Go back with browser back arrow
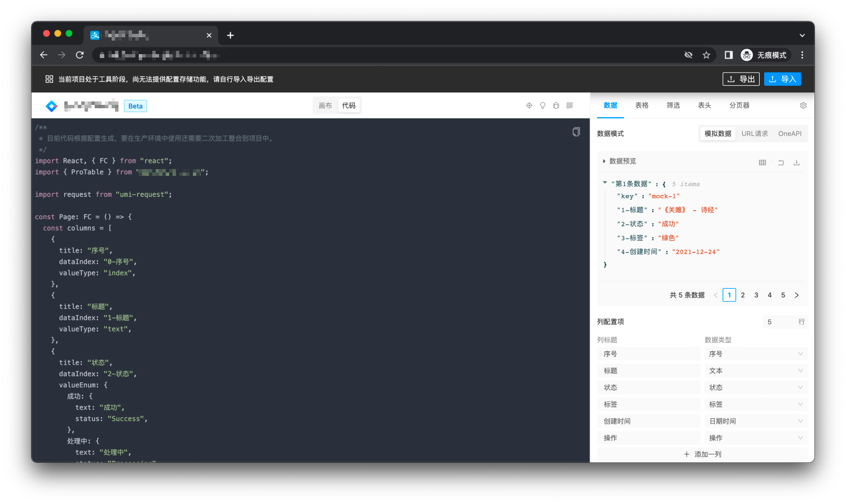This screenshot has width=846, height=504. pyautogui.click(x=43, y=55)
